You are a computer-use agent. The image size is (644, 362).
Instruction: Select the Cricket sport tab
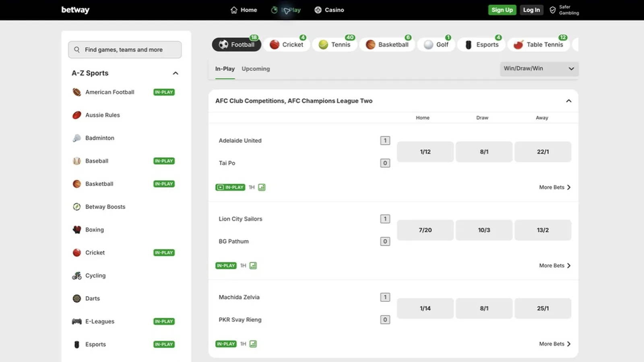tap(287, 44)
